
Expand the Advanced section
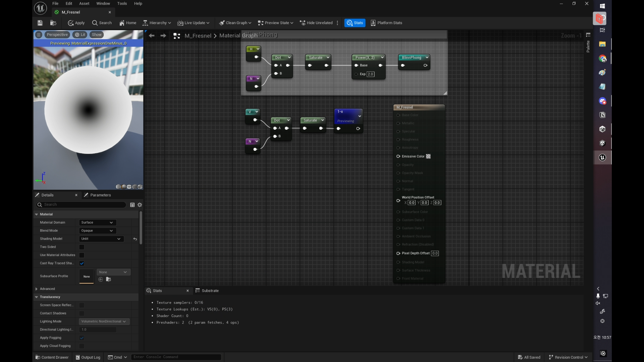37,289
